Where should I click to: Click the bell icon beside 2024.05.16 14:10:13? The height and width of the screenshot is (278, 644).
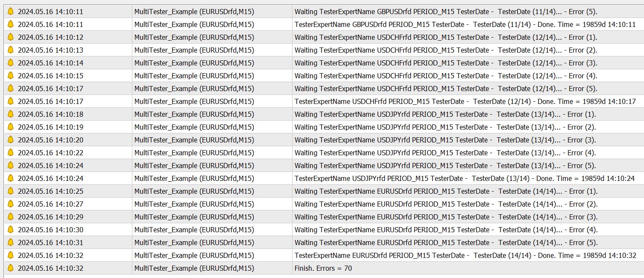tap(11, 50)
